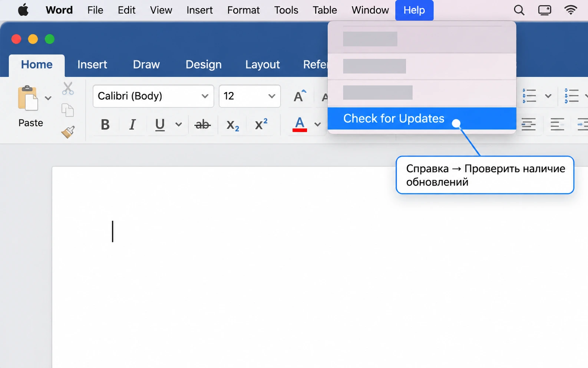Increase font size with grow icon
The width and height of the screenshot is (588, 368).
(300, 96)
